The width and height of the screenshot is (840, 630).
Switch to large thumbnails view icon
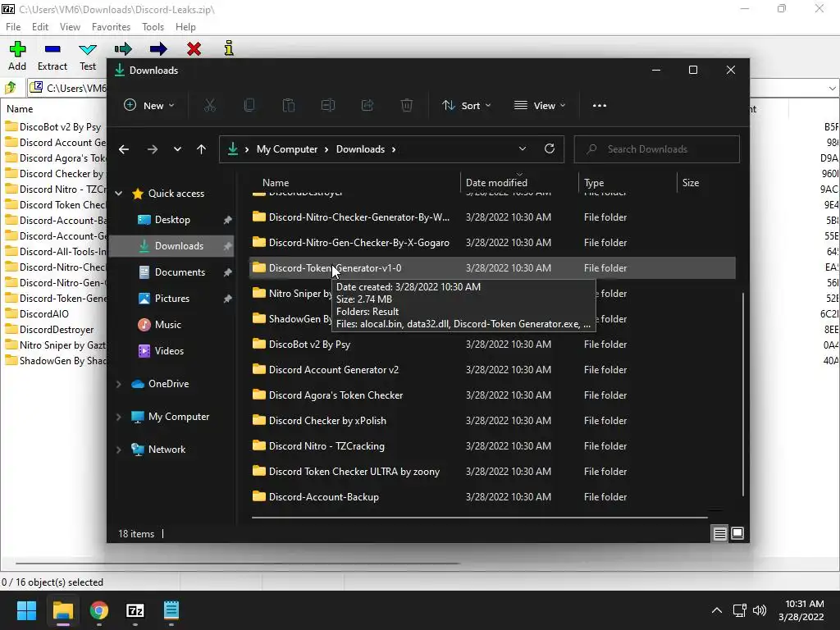click(737, 533)
